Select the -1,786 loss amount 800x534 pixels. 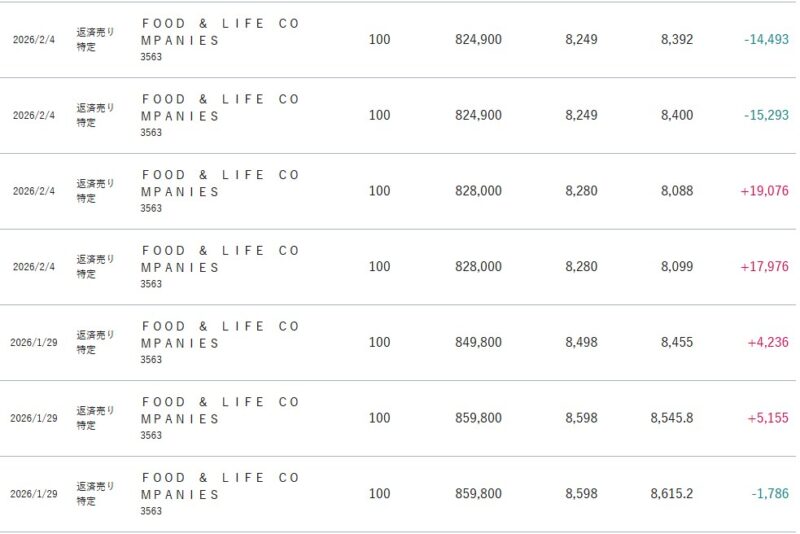770,494
